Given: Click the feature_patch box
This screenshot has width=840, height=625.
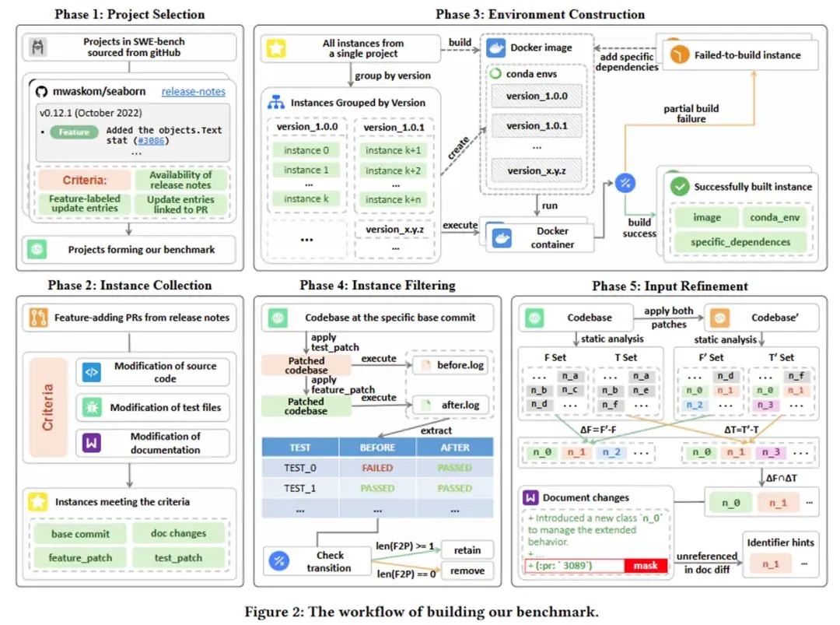Looking at the screenshot, I should pos(80,557).
